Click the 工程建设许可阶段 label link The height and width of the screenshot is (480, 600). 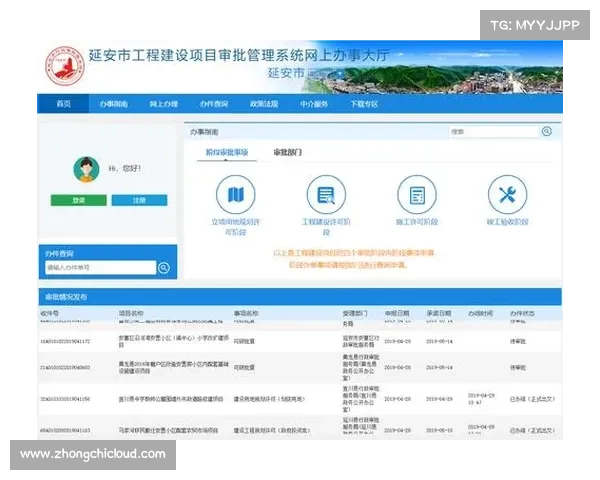(x=326, y=227)
